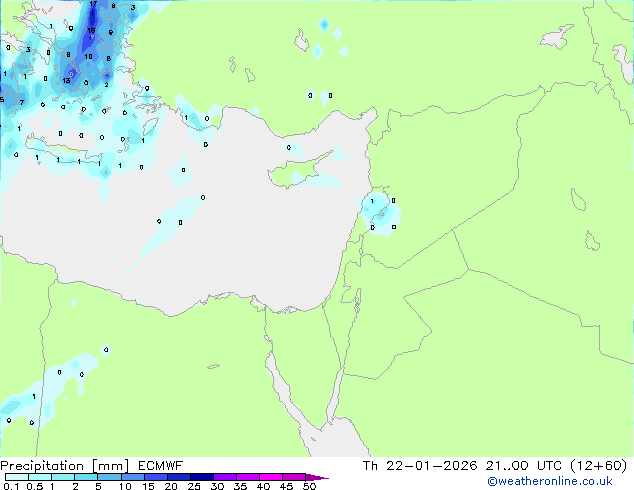Select the legend swatch between 25 and 30
The image size is (634, 490).
pos(202,477)
